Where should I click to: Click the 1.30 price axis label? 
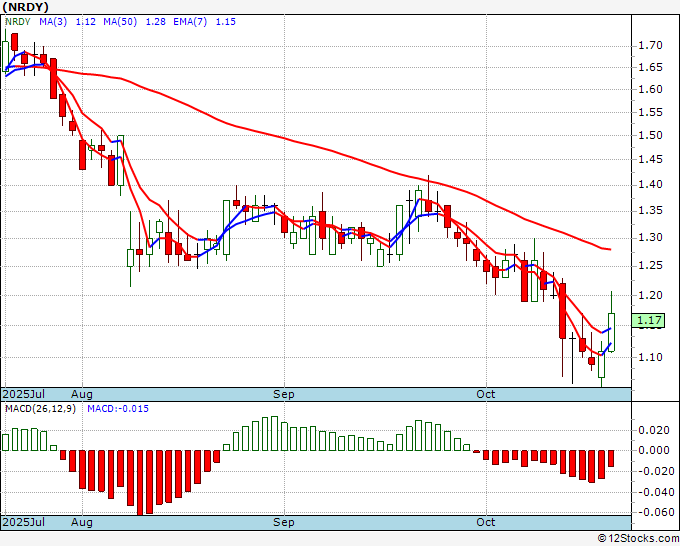[x=650, y=238]
